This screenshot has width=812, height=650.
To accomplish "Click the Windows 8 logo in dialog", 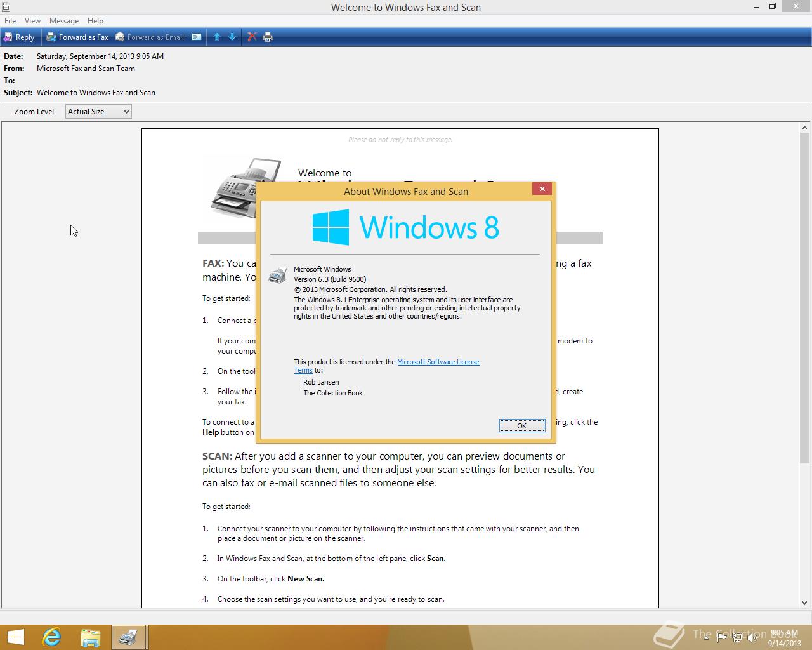I will click(x=406, y=227).
